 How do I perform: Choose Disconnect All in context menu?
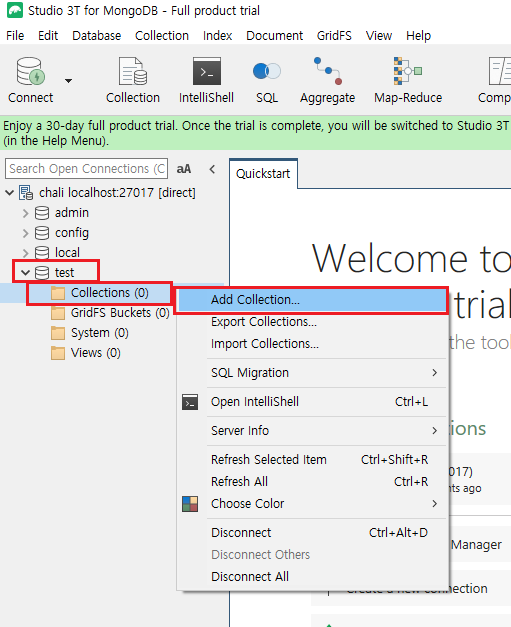coord(312,577)
